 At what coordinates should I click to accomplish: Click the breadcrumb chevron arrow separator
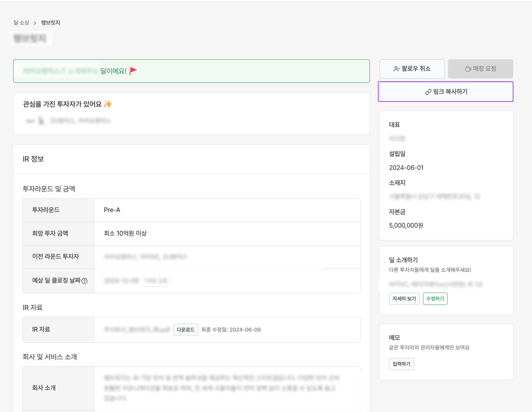35,23
